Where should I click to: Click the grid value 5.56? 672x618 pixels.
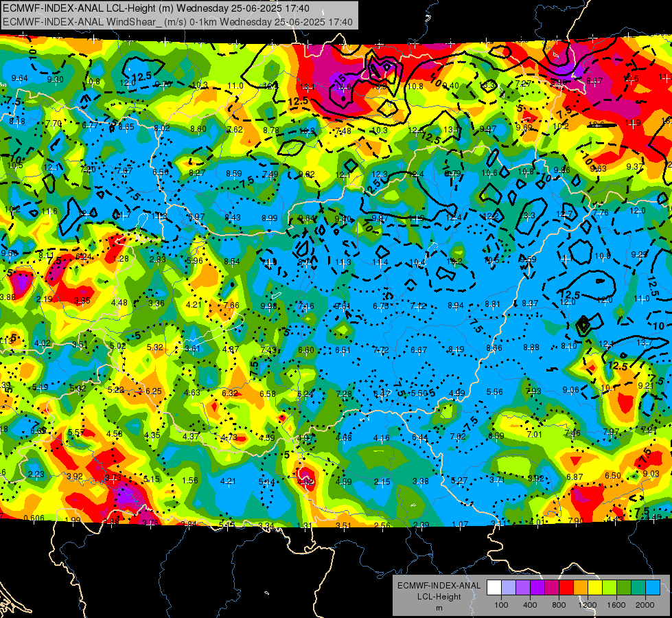point(495,392)
